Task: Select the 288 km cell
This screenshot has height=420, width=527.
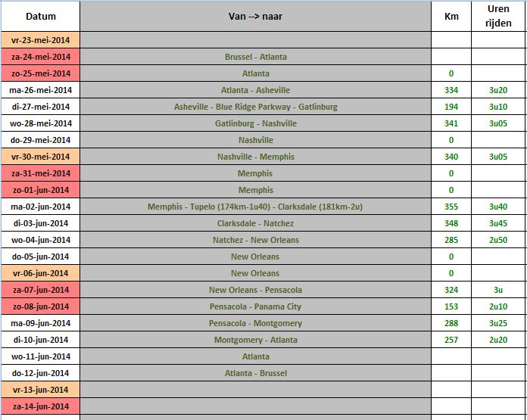Action: [x=451, y=323]
